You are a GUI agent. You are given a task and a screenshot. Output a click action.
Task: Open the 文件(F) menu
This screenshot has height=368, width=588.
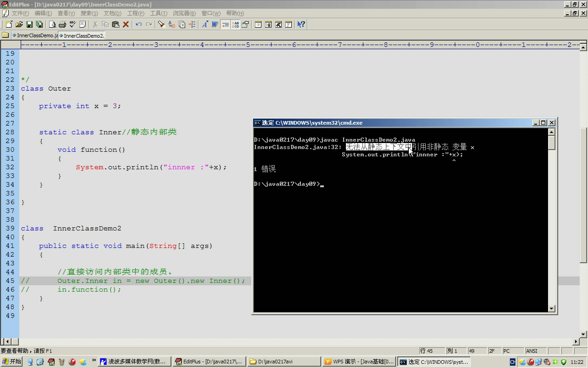(20, 13)
